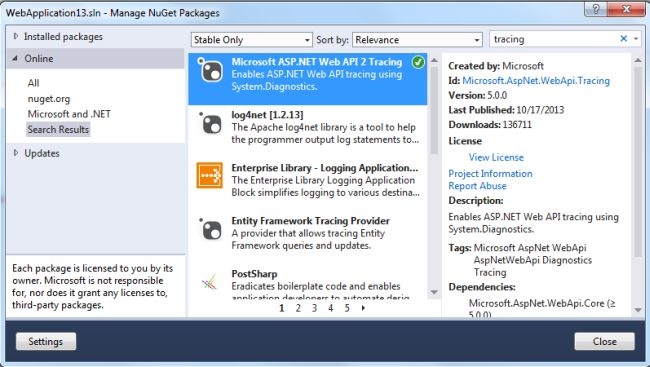650x367 pixels.
Task: Select Enterprise Library - Logging Application package title
Action: tap(325, 168)
